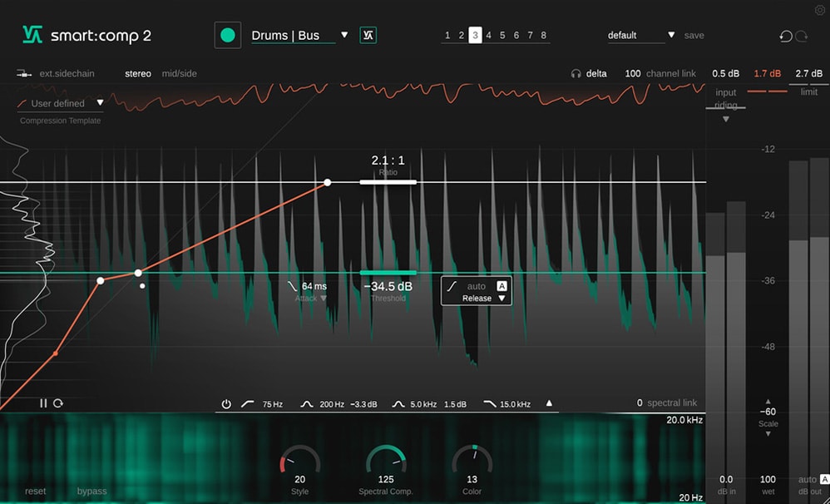Start learning with the green record button
Screen dimensions: 830x504
[228, 36]
